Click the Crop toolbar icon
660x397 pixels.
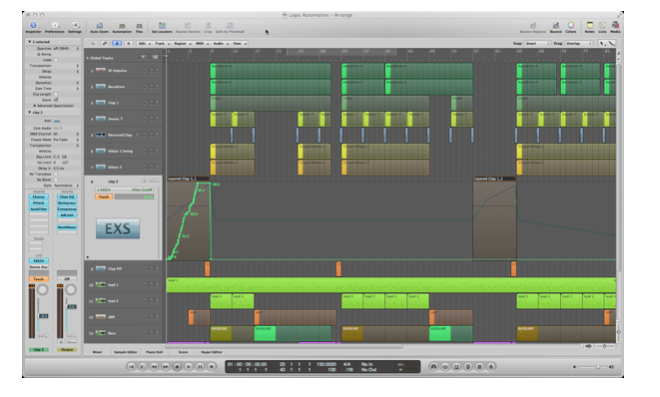coord(208,27)
